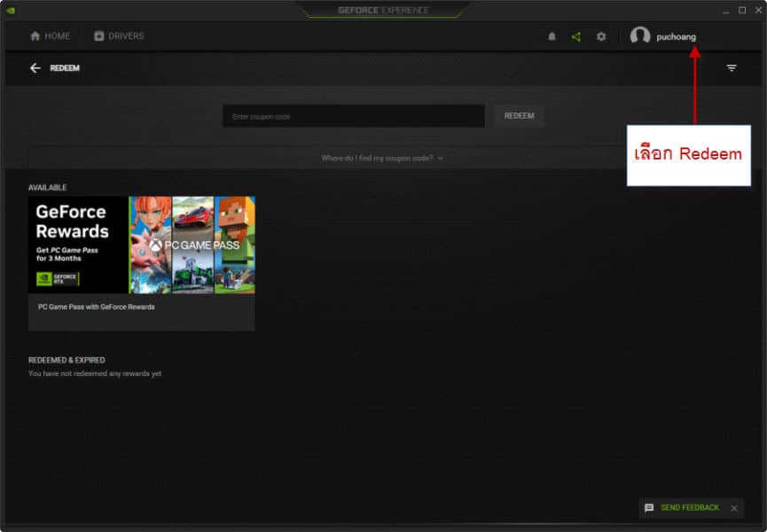The image size is (767, 532).
Task: Dismiss the Send Feedback bar
Action: click(734, 508)
